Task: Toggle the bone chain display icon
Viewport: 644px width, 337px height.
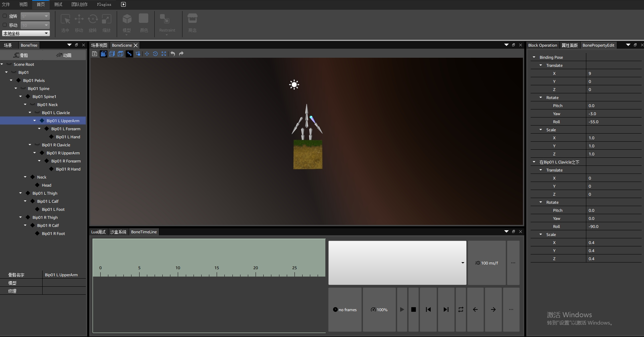Action: (129, 54)
